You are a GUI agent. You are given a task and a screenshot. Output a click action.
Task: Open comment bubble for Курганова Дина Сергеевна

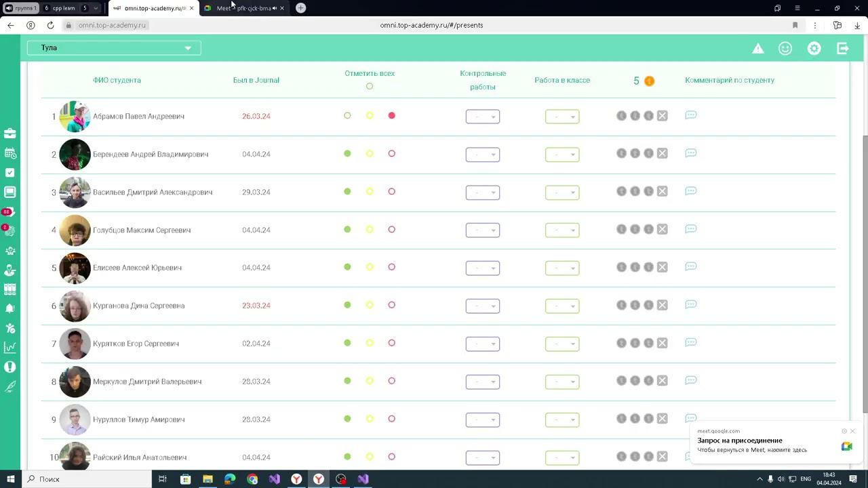[x=691, y=305]
